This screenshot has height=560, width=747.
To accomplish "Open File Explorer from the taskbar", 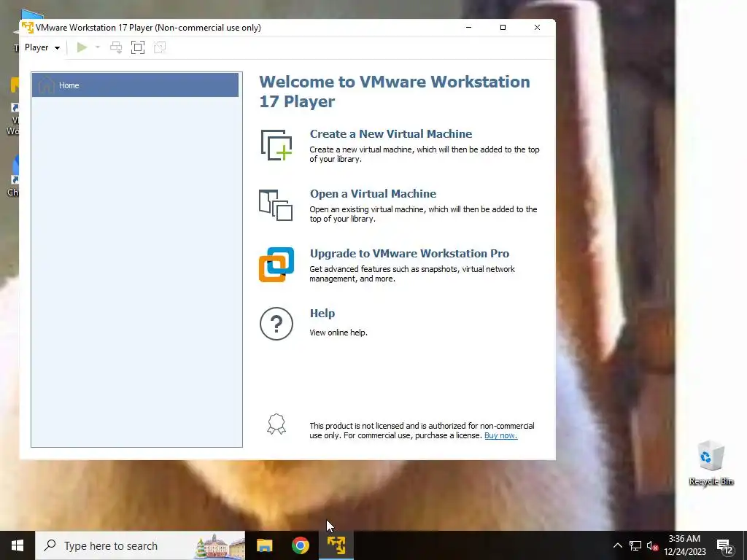I will click(x=264, y=545).
